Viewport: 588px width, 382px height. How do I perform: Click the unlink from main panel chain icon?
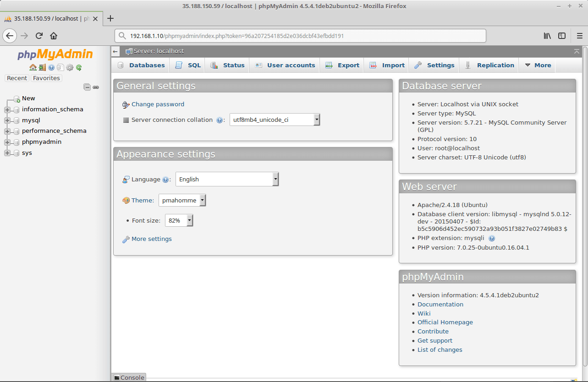96,87
